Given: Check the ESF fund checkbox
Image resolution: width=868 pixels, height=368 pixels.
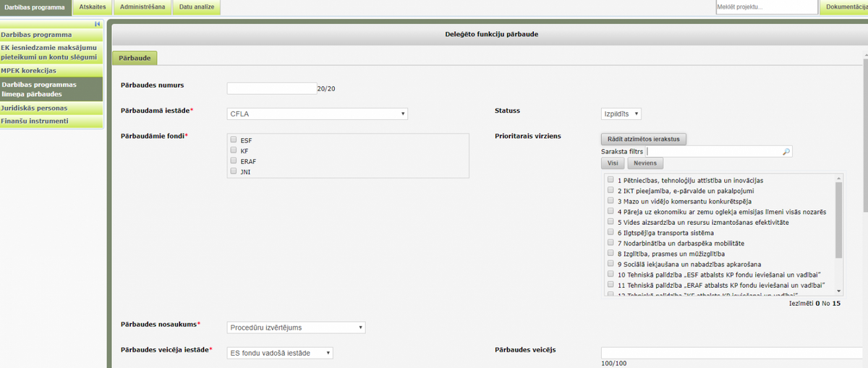Looking at the screenshot, I should tap(234, 140).
